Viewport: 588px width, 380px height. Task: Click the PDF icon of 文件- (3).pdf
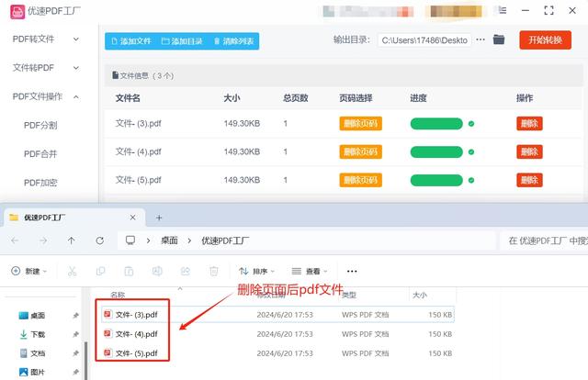(x=108, y=314)
